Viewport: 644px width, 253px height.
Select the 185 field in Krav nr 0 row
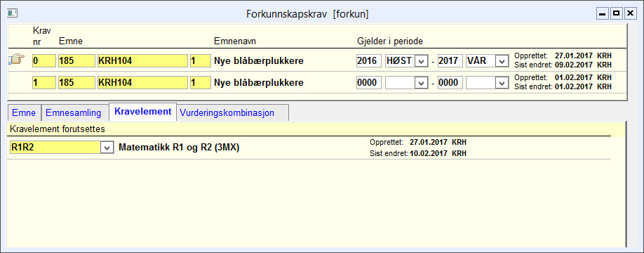click(76, 61)
